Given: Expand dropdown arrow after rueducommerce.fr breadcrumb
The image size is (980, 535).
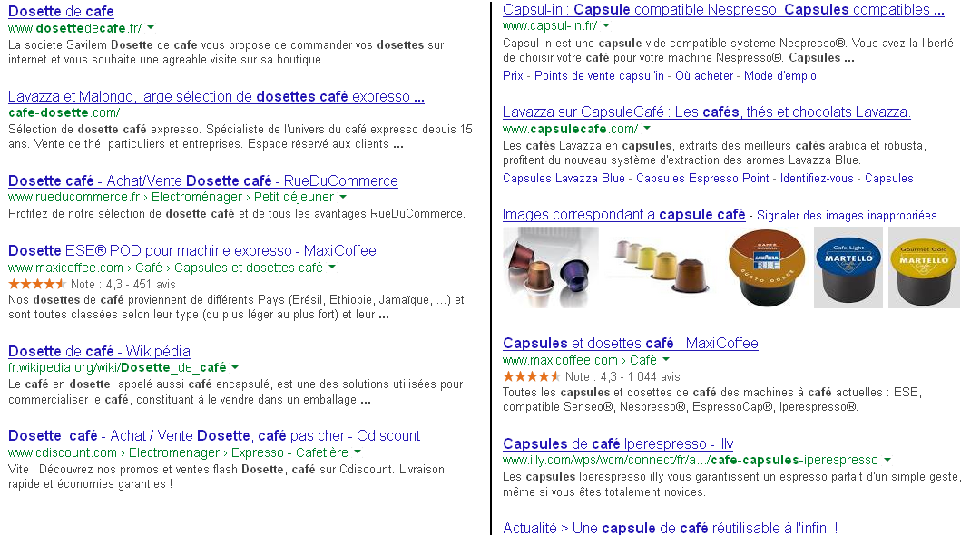Looking at the screenshot, I should point(342,197).
